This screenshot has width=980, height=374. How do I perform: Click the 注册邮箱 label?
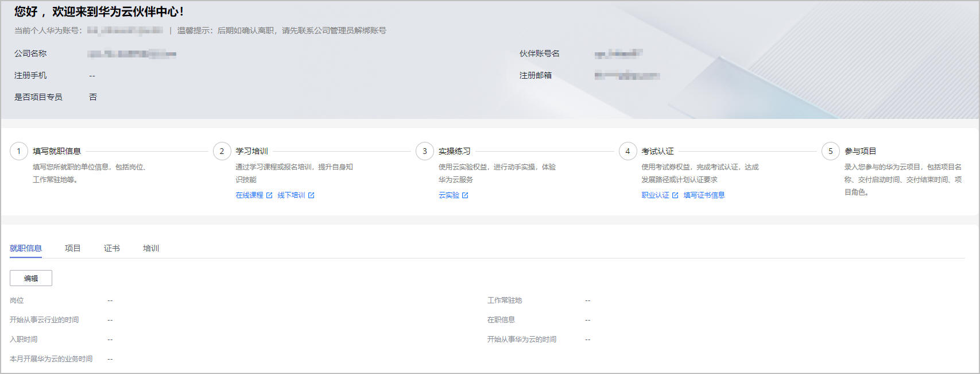coord(535,75)
